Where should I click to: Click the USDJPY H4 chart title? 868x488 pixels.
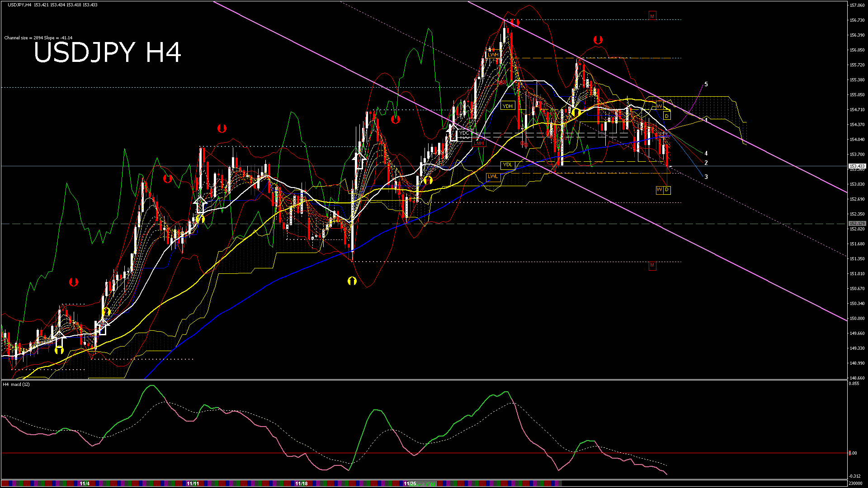(108, 52)
